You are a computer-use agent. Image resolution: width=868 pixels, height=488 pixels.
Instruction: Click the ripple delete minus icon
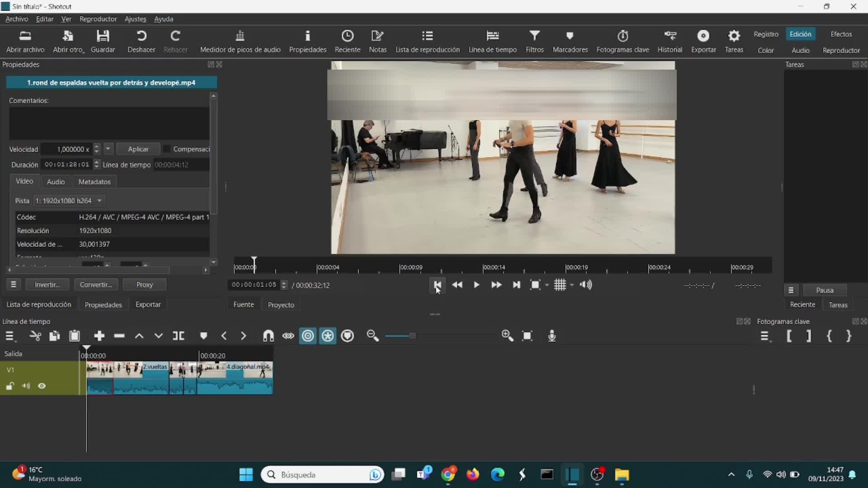(119, 336)
